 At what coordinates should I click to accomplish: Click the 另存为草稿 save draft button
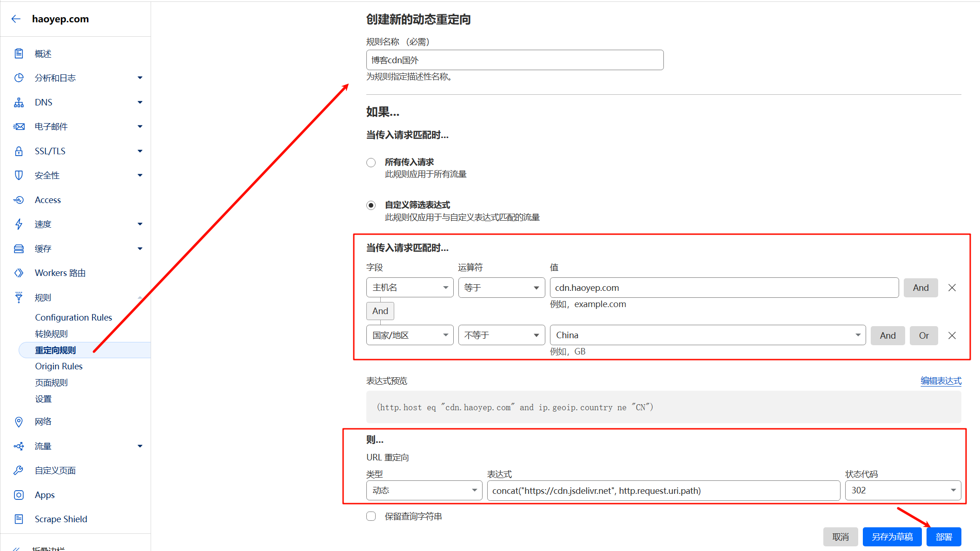892,537
